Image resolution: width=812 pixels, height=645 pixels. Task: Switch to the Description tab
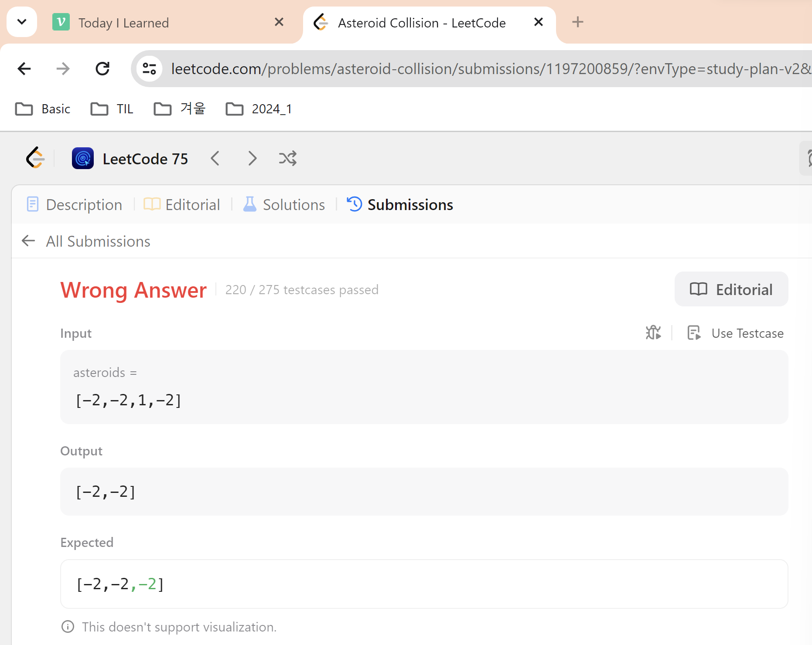point(75,204)
